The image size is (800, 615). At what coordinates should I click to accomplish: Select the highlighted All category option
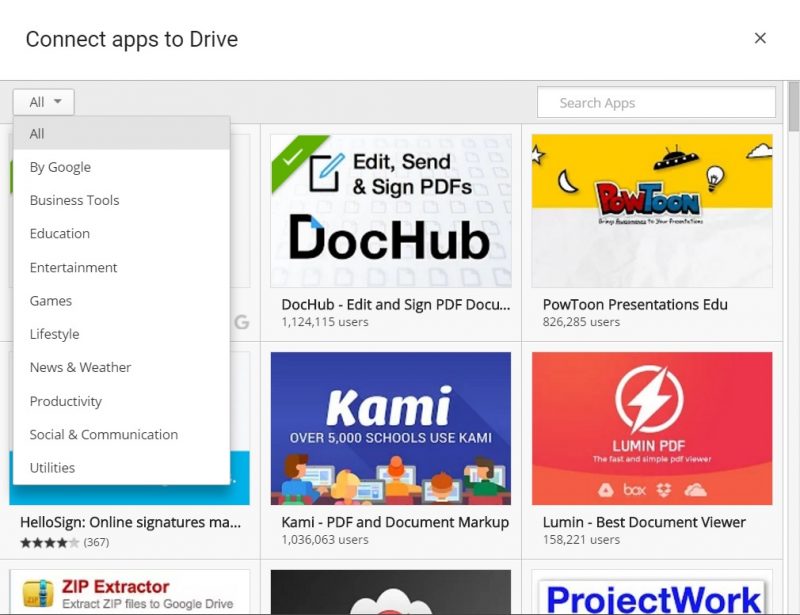tap(122, 133)
